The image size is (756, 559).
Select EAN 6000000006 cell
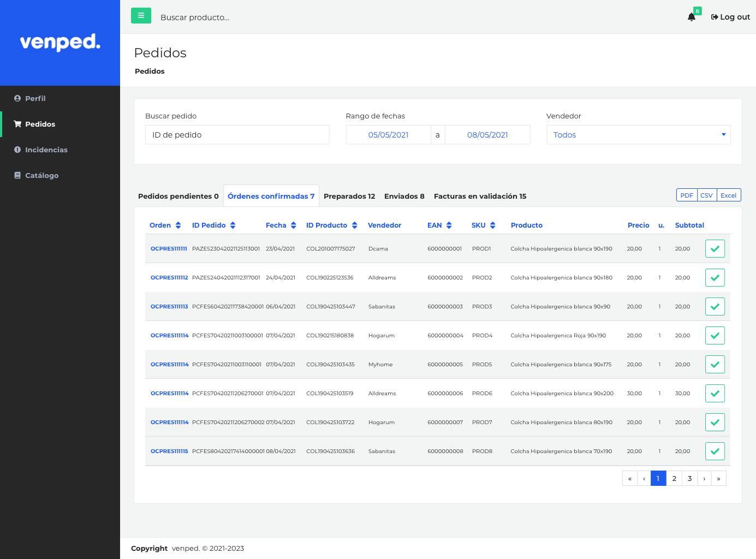pos(445,393)
